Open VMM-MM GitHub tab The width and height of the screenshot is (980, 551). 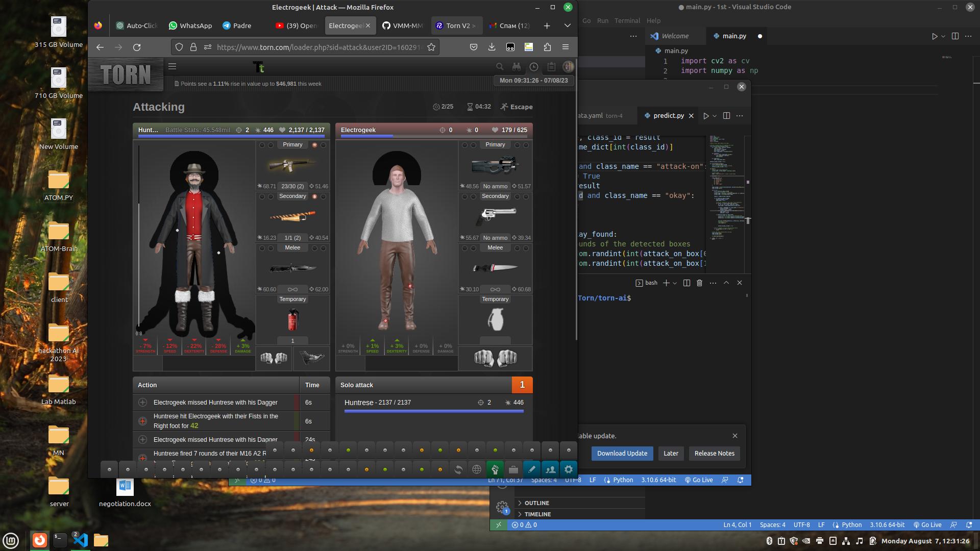pyautogui.click(x=403, y=26)
